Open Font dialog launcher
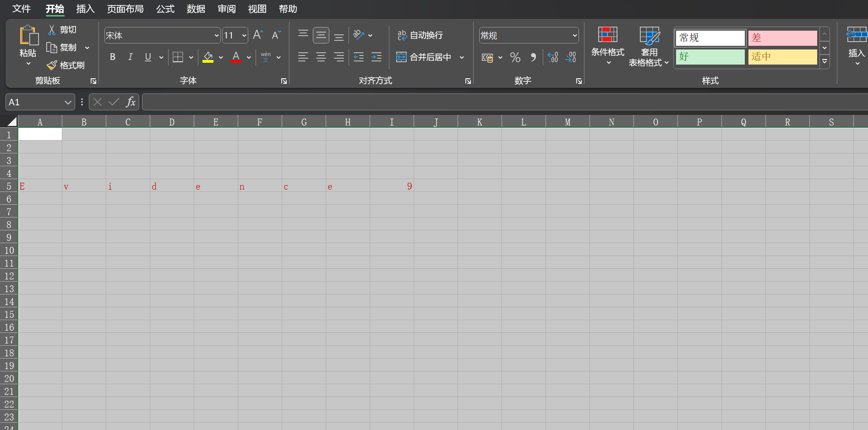The image size is (868, 430). pyautogui.click(x=284, y=81)
